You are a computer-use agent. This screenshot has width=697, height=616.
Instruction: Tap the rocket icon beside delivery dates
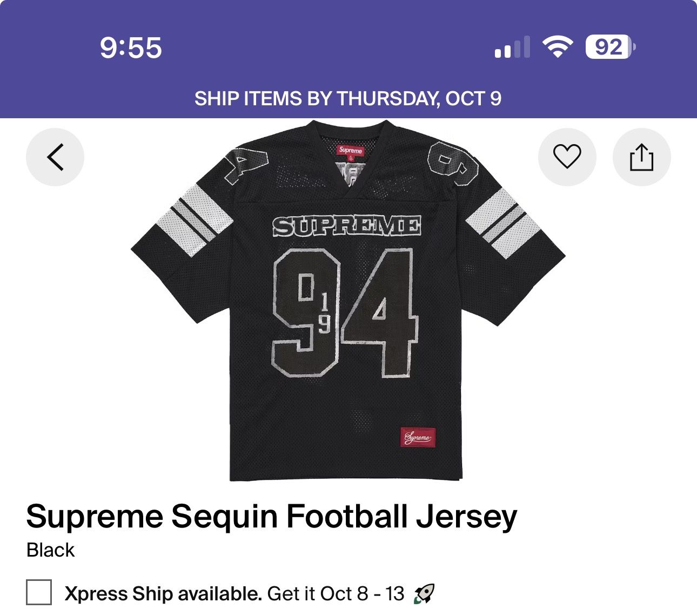pyautogui.click(x=424, y=594)
